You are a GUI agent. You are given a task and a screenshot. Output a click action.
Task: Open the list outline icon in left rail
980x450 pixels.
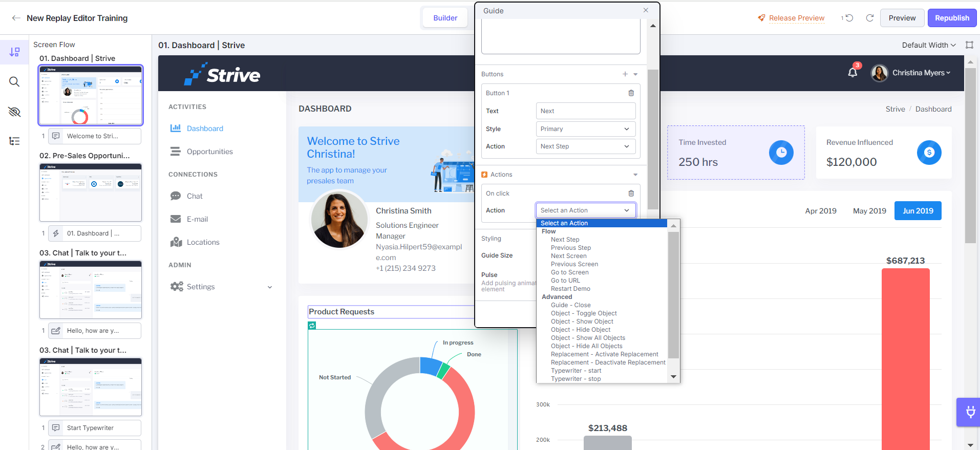[14, 141]
